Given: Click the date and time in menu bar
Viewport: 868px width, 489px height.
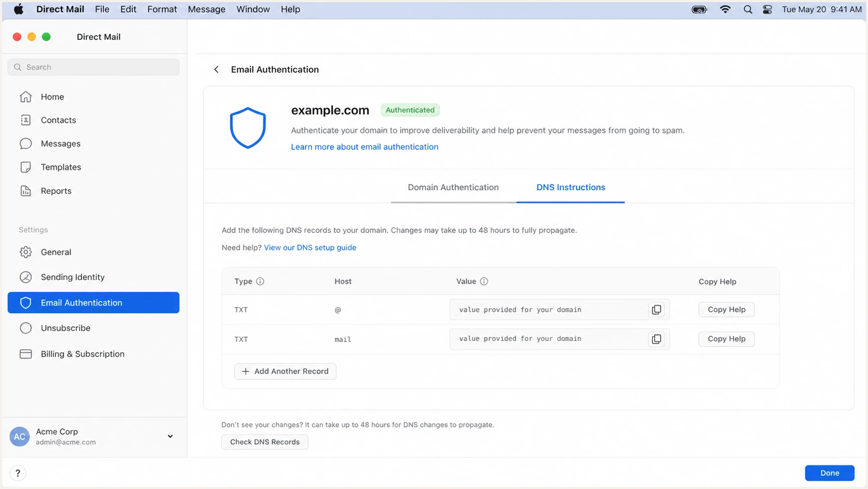Looking at the screenshot, I should (822, 9).
